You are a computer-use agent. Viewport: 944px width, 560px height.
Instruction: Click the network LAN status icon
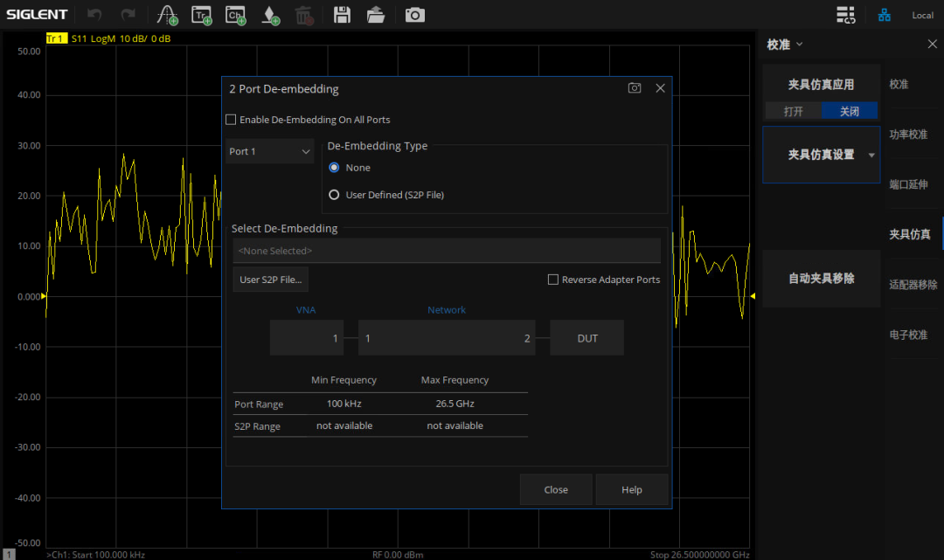[x=885, y=15]
